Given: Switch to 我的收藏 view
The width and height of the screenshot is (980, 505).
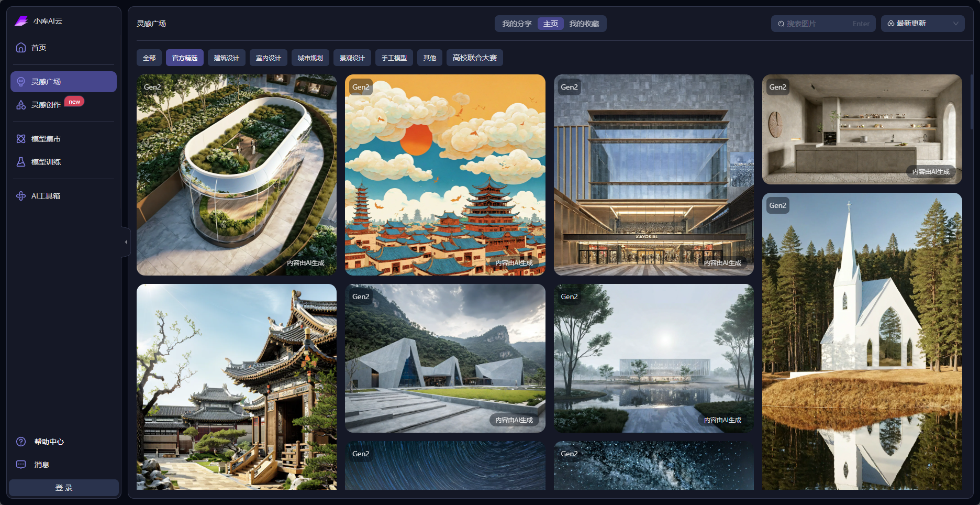Looking at the screenshot, I should pos(584,24).
